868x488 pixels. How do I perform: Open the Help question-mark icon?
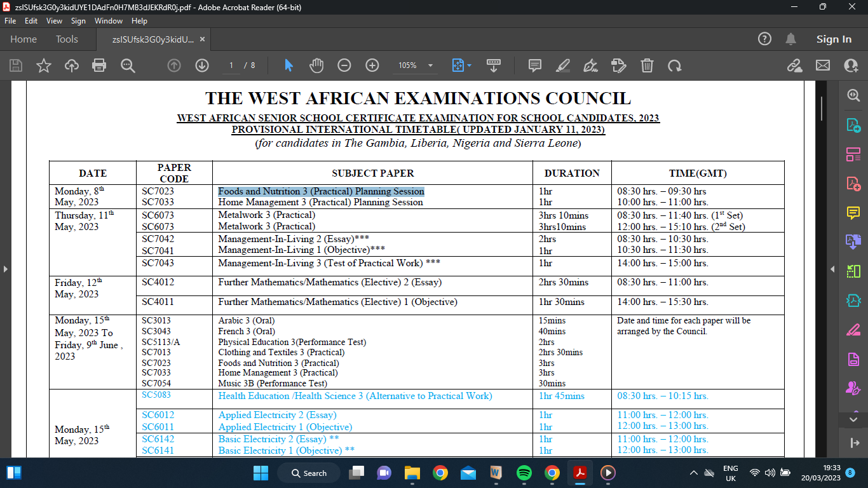point(764,39)
